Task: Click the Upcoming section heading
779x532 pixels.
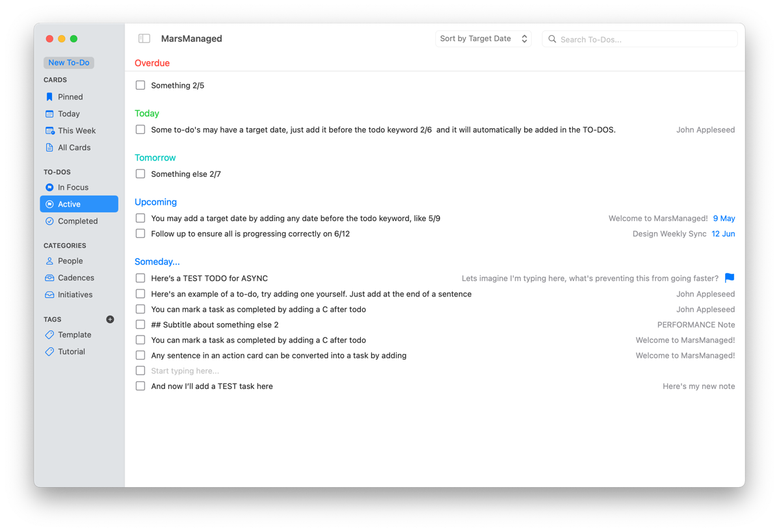Action: [155, 202]
